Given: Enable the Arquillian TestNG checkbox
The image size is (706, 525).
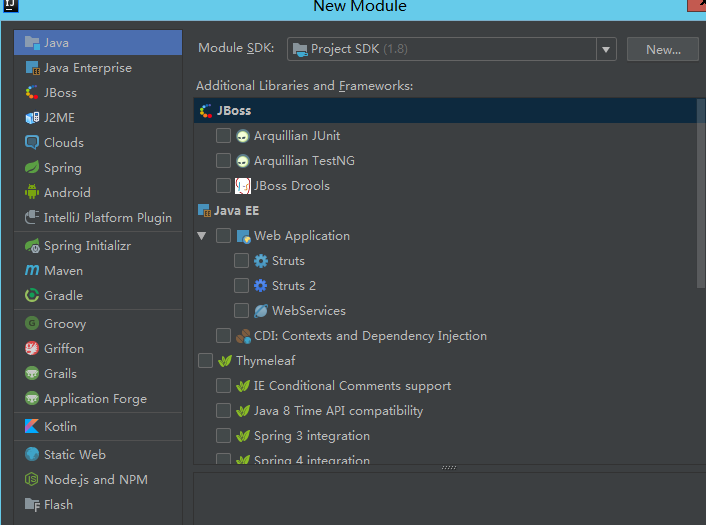Looking at the screenshot, I should pos(223,160).
